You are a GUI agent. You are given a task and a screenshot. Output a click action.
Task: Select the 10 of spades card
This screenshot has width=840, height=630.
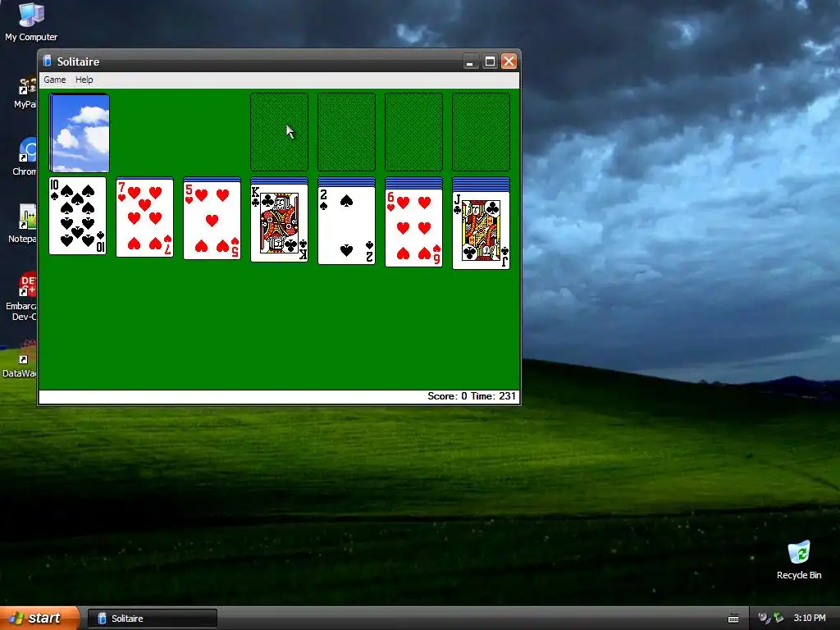(x=78, y=216)
